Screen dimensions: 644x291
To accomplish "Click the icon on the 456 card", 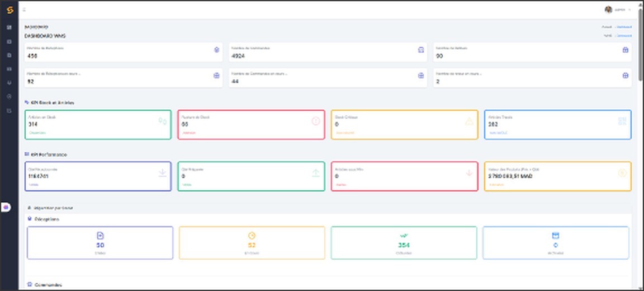I will (216, 50).
